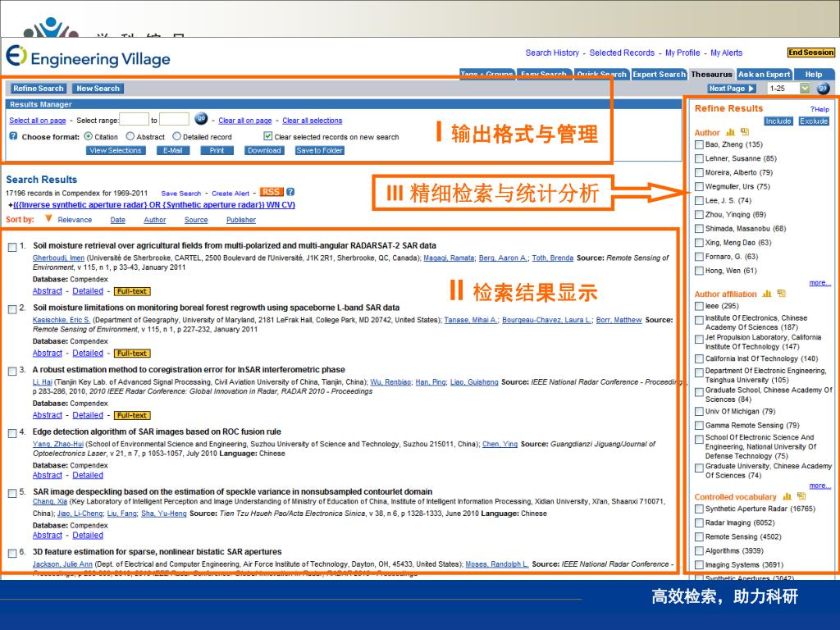
Task: Expand more authors list
Action: (x=819, y=282)
